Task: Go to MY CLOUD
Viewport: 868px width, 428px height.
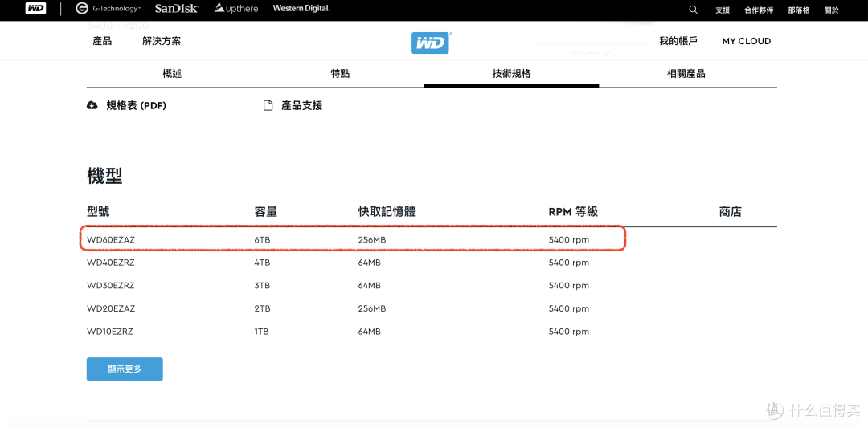Action: [x=746, y=41]
